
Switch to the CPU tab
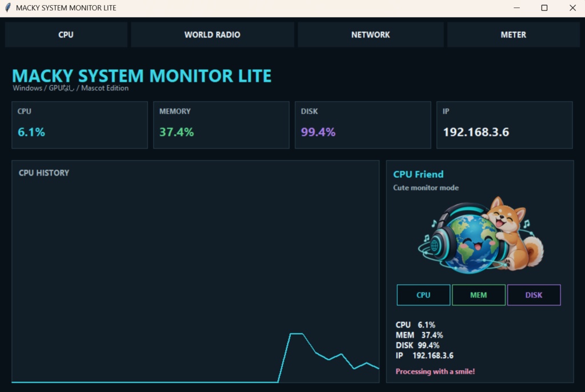click(66, 35)
